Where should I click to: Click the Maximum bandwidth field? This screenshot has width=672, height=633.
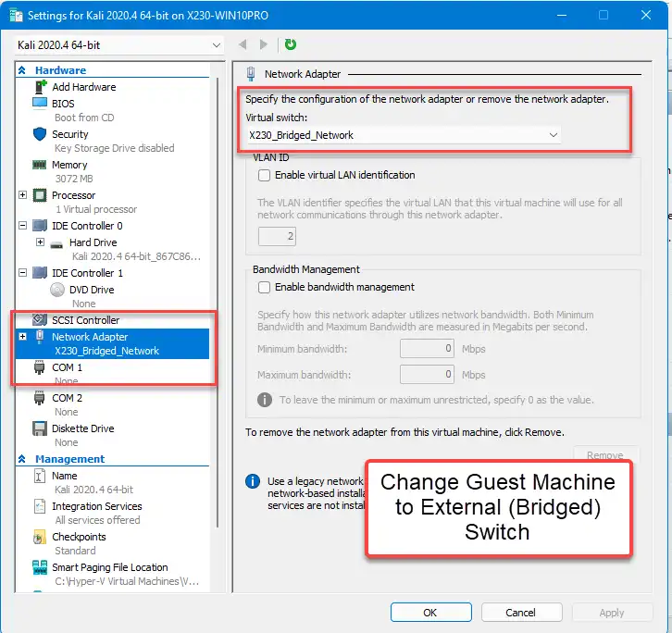[x=428, y=374]
